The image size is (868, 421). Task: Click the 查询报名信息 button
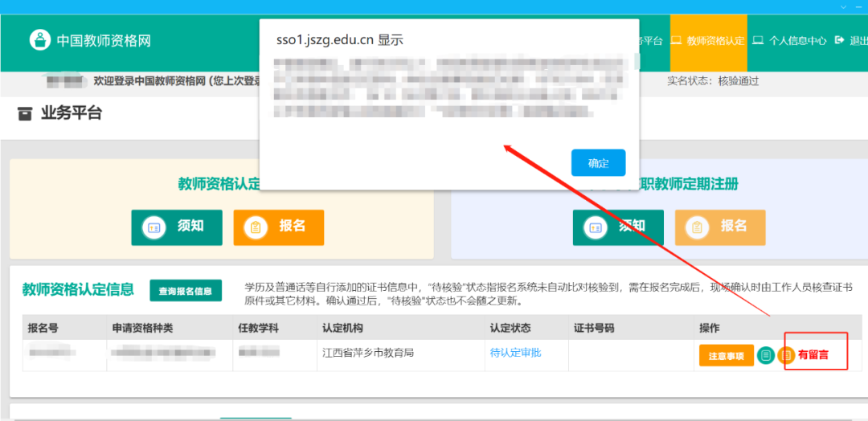pos(186,291)
